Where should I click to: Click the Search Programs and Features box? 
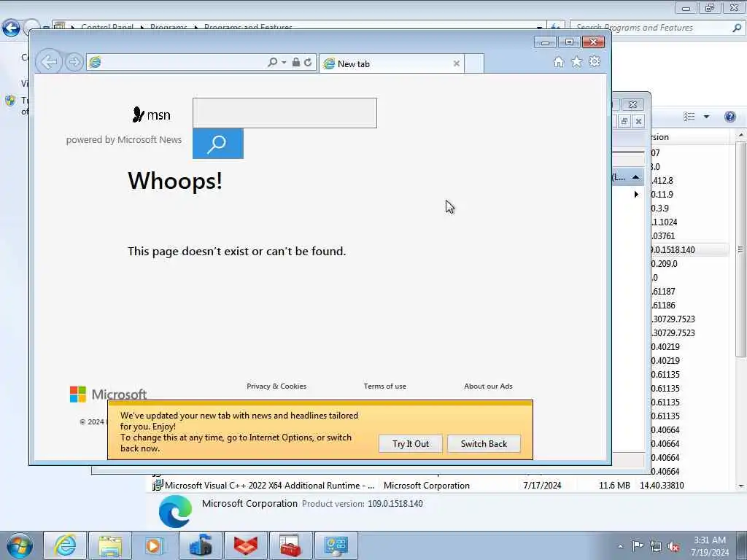point(651,28)
